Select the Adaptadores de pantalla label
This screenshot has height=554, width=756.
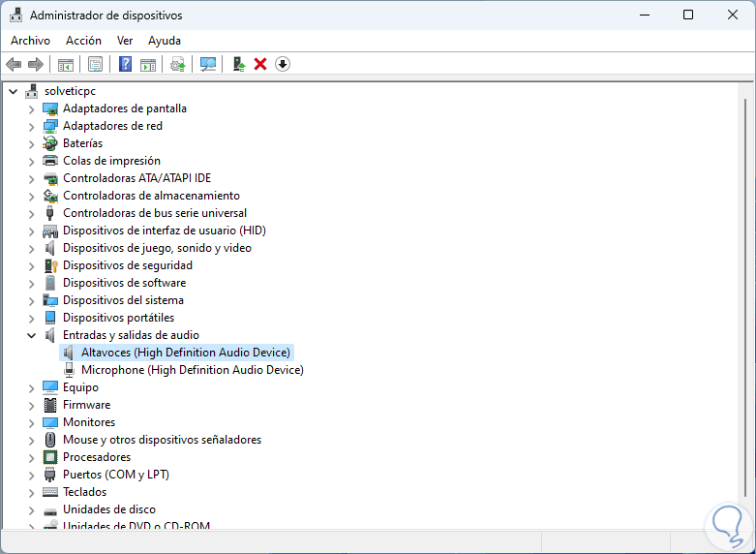tap(125, 108)
